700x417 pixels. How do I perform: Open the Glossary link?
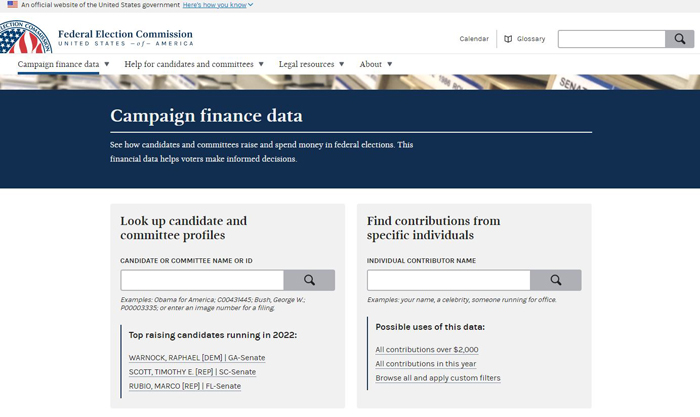click(531, 39)
